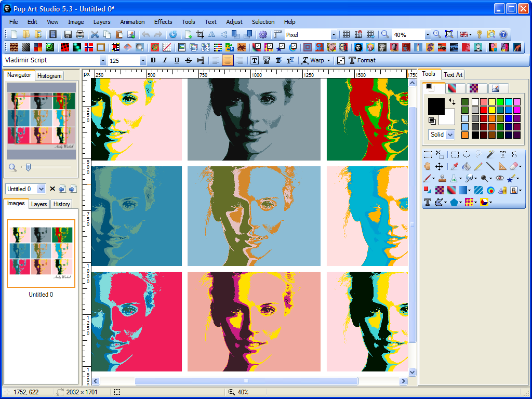Close current image with X button

click(x=52, y=189)
